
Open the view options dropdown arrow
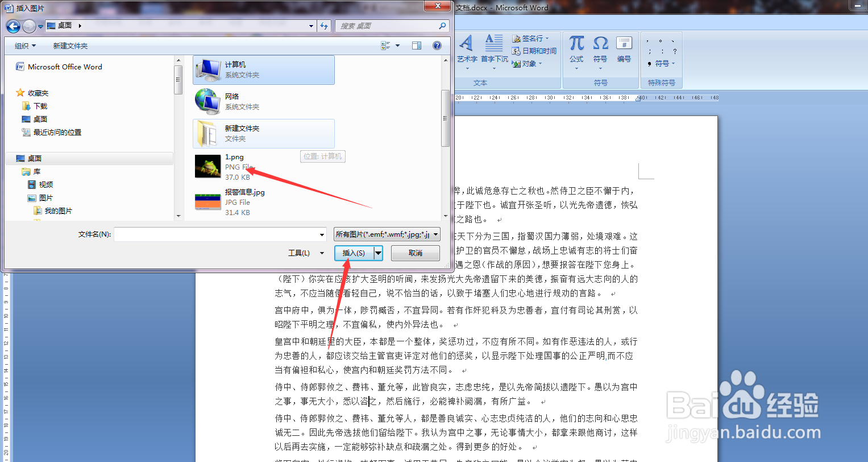pyautogui.click(x=397, y=46)
